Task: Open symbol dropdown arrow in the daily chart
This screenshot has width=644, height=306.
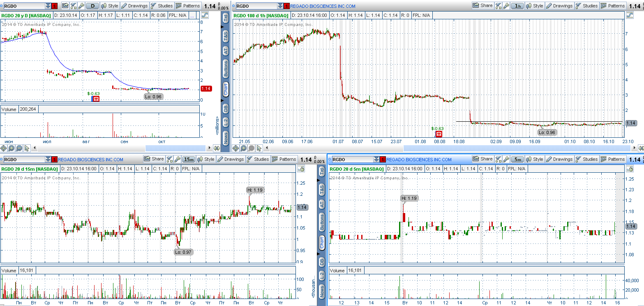Action: click(x=48, y=6)
